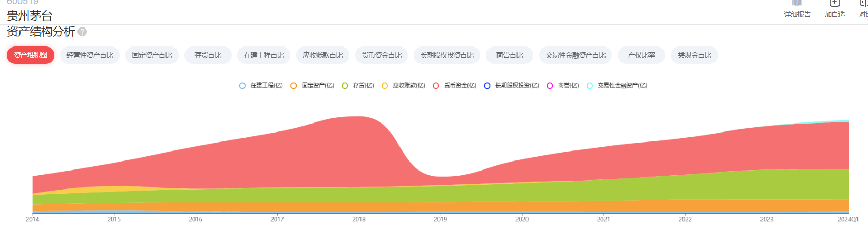Click the 2022 axis label
Viewport: 868px width, 227px height.
[x=685, y=219]
